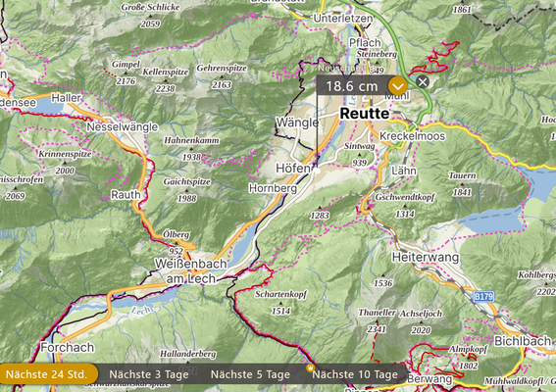The image size is (556, 392).
Task: Tap the Hornberg village label
Action: [273, 188]
